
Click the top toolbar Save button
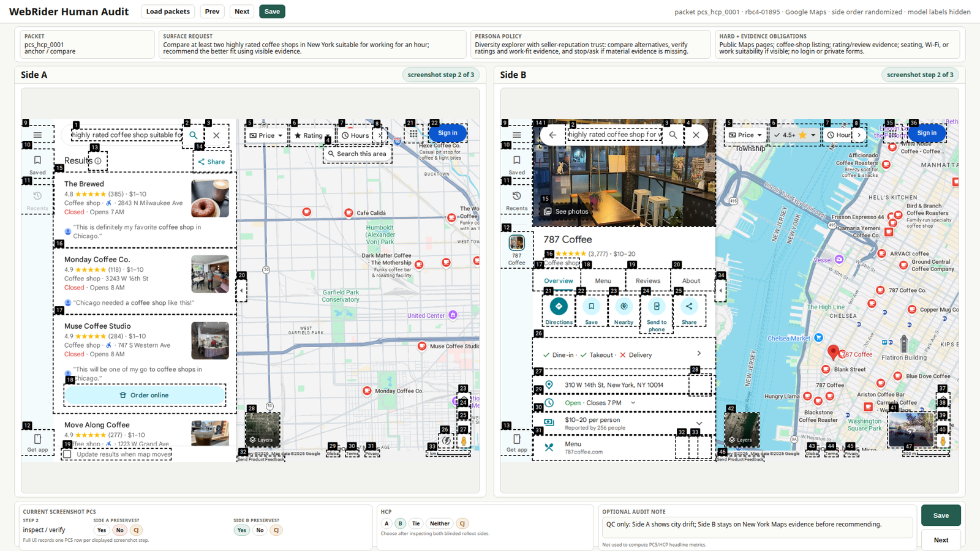(272, 12)
